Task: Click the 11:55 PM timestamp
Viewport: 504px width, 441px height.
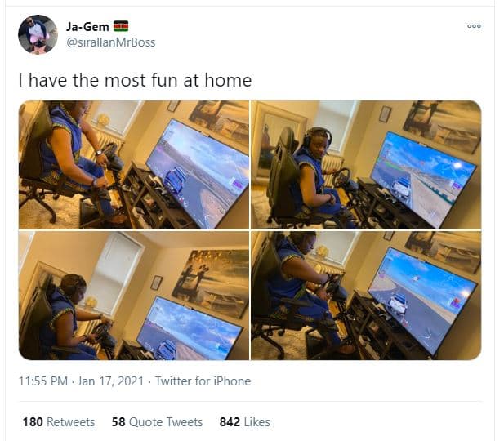Action: tap(43, 381)
